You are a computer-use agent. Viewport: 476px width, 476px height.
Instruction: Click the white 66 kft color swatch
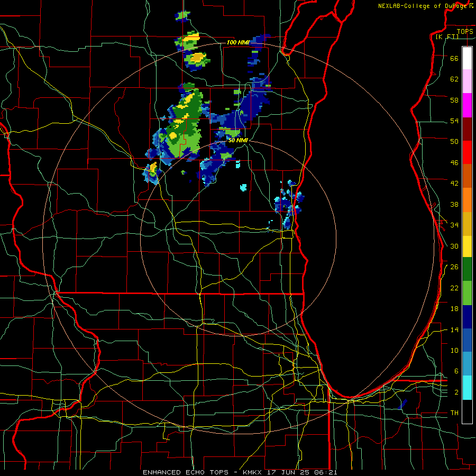pyautogui.click(x=467, y=58)
